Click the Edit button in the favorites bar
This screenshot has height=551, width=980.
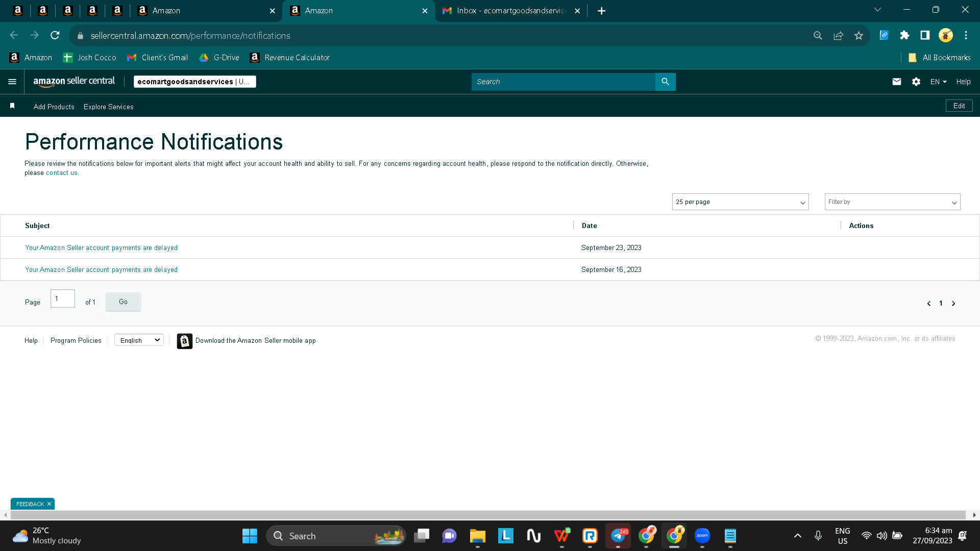[x=959, y=106]
